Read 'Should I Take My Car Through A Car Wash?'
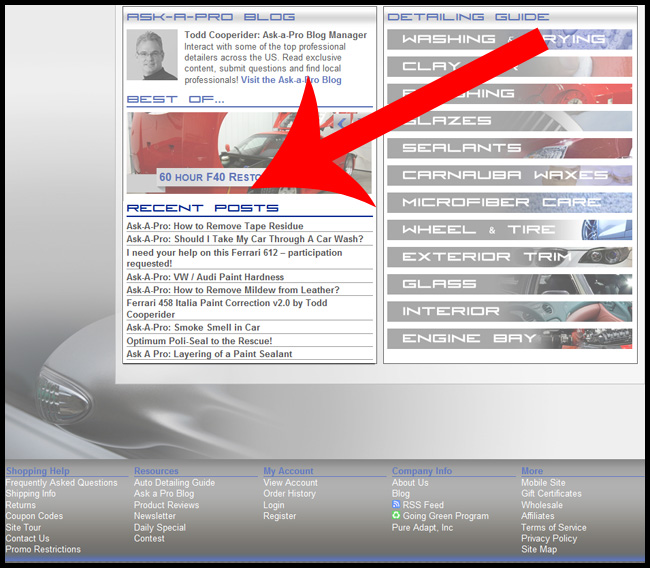Image resolution: width=650 pixels, height=568 pixels. [x=245, y=239]
